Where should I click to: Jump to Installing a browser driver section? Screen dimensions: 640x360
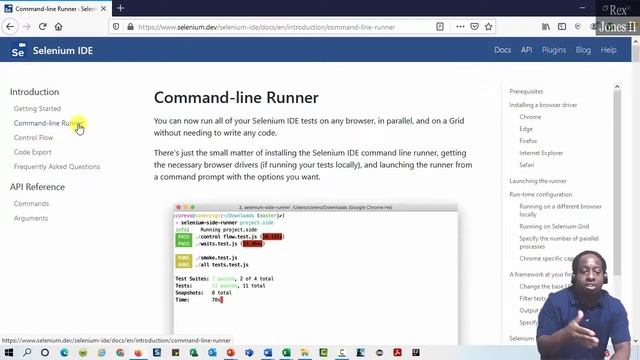[543, 105]
